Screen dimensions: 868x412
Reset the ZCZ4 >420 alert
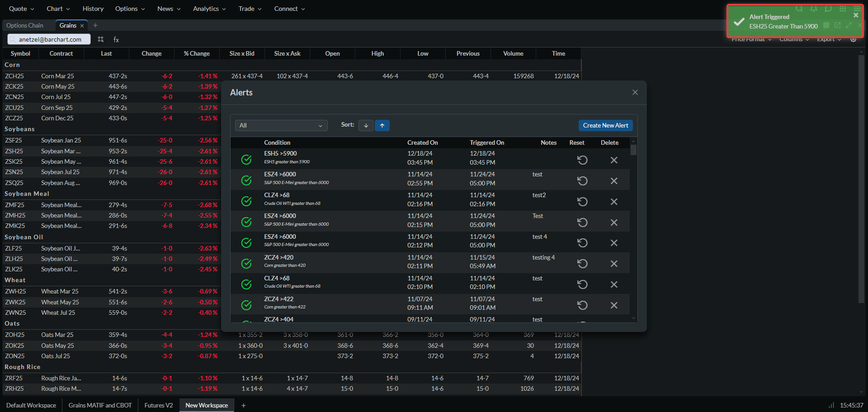click(582, 264)
